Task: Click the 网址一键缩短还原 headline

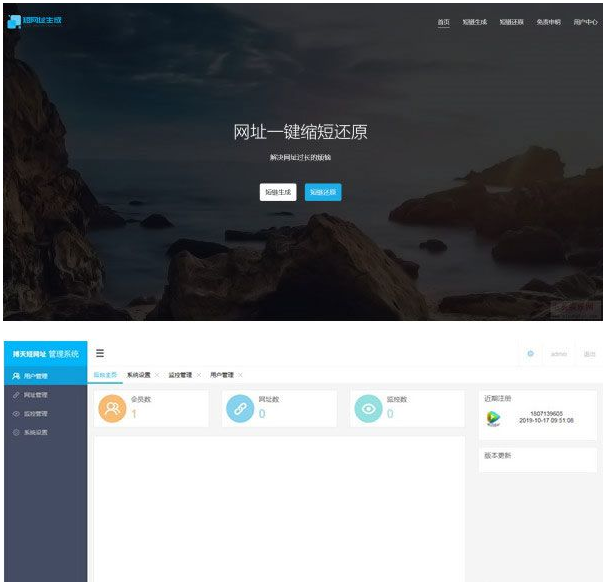Action: coord(300,132)
